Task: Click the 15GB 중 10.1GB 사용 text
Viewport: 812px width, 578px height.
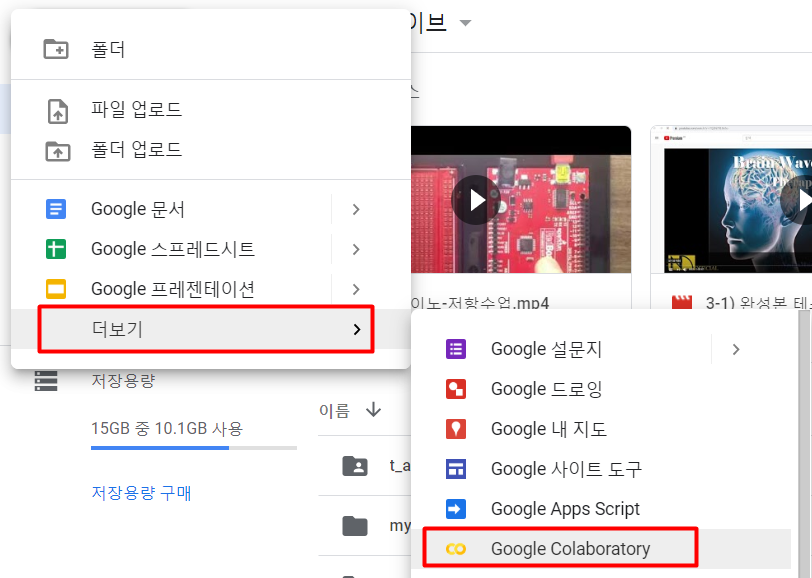Action: 167,429
